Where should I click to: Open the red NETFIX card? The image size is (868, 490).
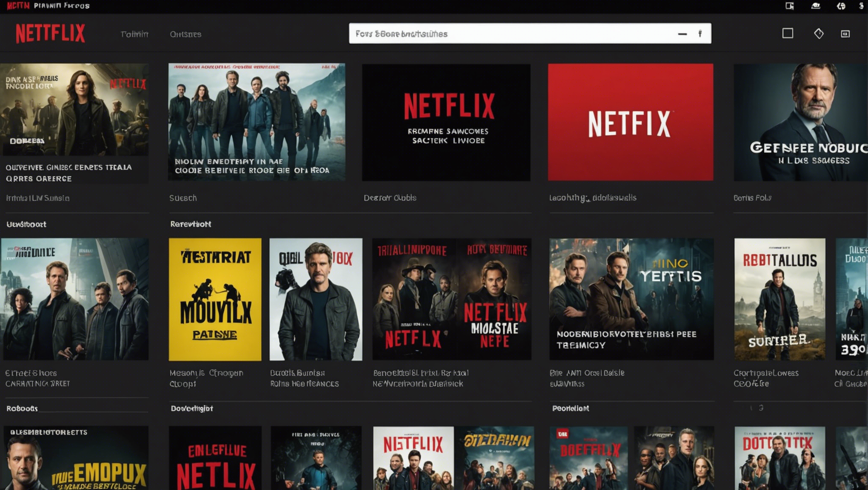pos(631,122)
